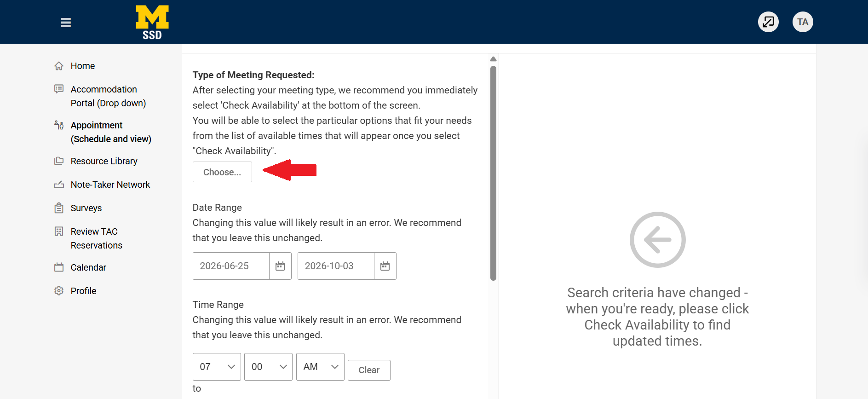
Task: Open Note-Taker Network menu item
Action: point(110,185)
